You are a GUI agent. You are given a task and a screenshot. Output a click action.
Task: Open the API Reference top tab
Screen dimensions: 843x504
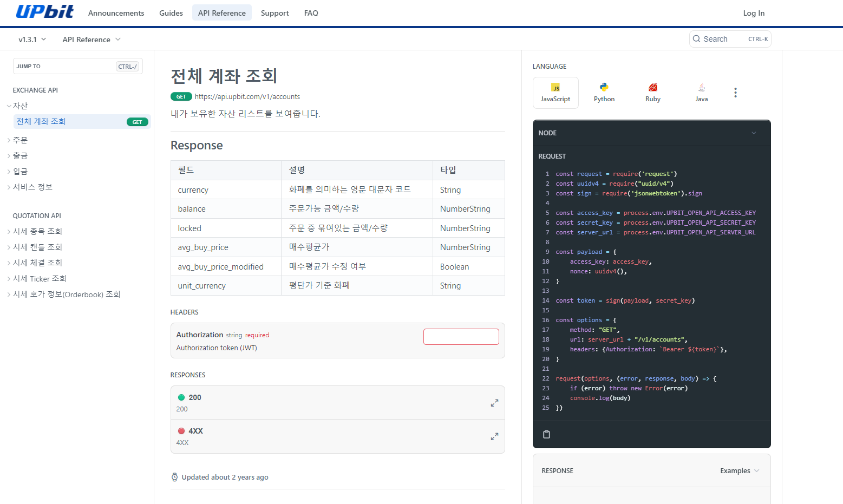(222, 13)
